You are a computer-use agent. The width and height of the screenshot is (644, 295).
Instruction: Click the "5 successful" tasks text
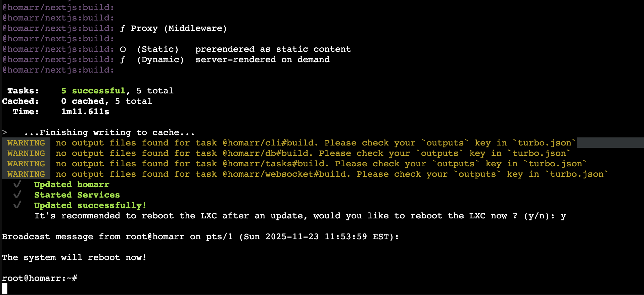[93, 91]
